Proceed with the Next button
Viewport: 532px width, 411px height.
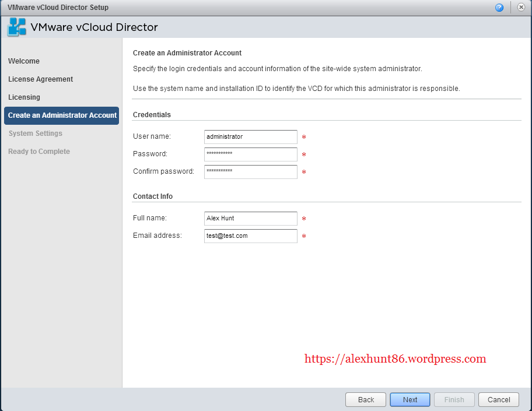[x=410, y=399]
